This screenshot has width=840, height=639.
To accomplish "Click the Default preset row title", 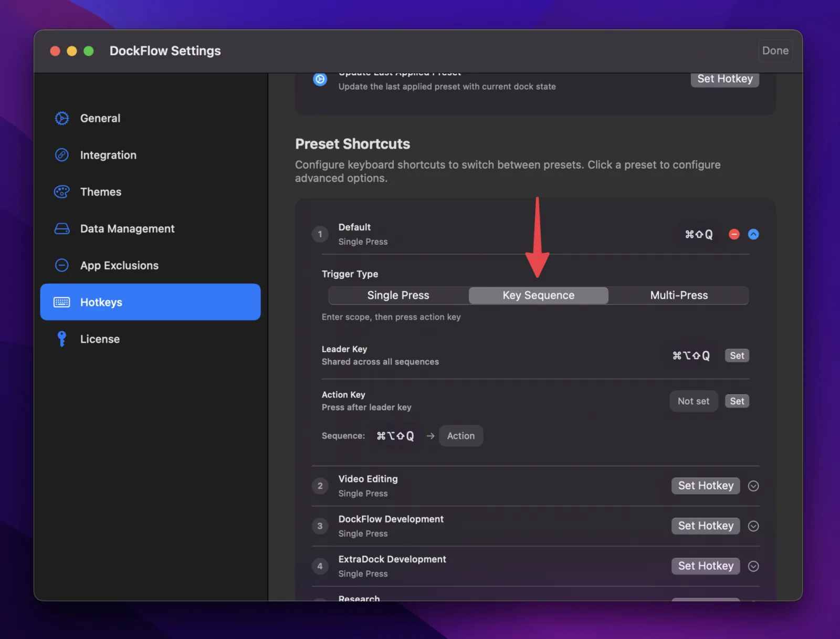I will [354, 227].
